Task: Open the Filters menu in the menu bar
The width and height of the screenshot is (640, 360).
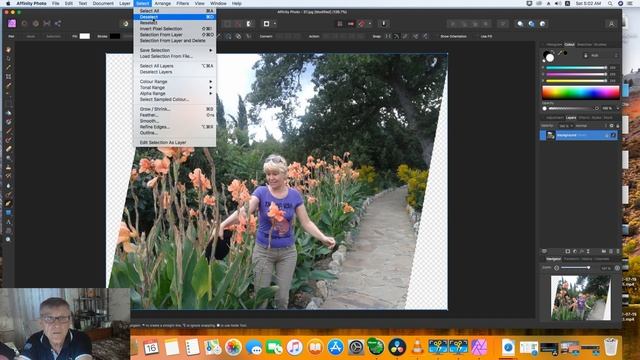Action: 182,3
